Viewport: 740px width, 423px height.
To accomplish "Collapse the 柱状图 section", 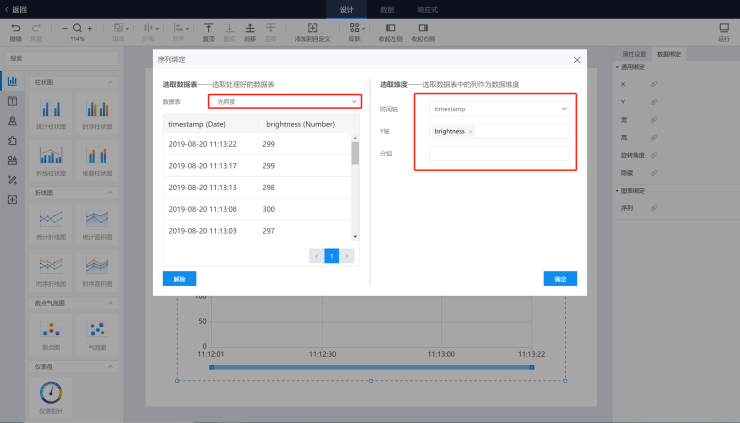I will [x=110, y=82].
